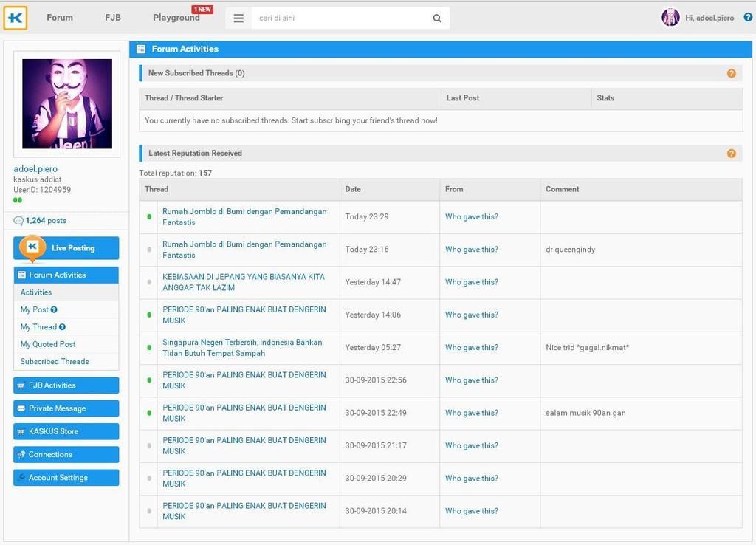Viewport: 756px width, 545px height.
Task: Expand the Private Message sidebar section
Action: pyautogui.click(x=66, y=408)
